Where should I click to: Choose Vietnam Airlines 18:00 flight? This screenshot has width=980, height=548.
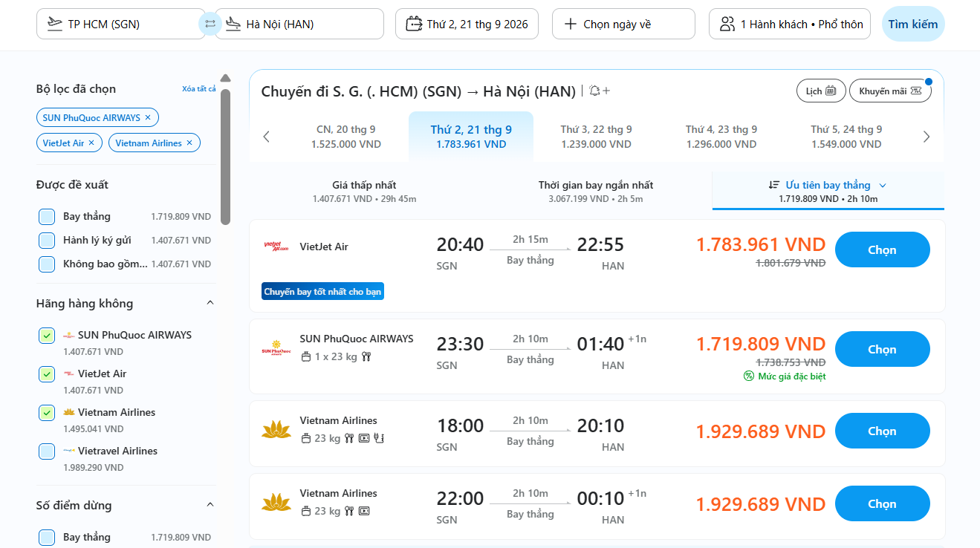882,431
